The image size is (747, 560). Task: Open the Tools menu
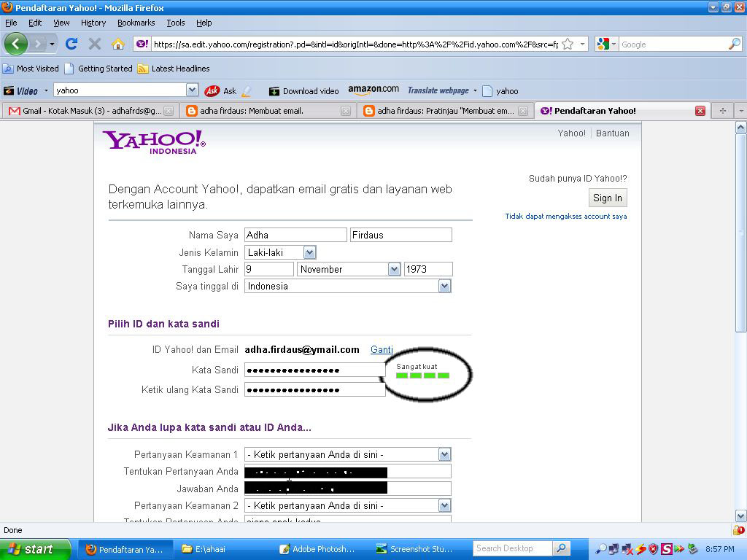pyautogui.click(x=176, y=23)
